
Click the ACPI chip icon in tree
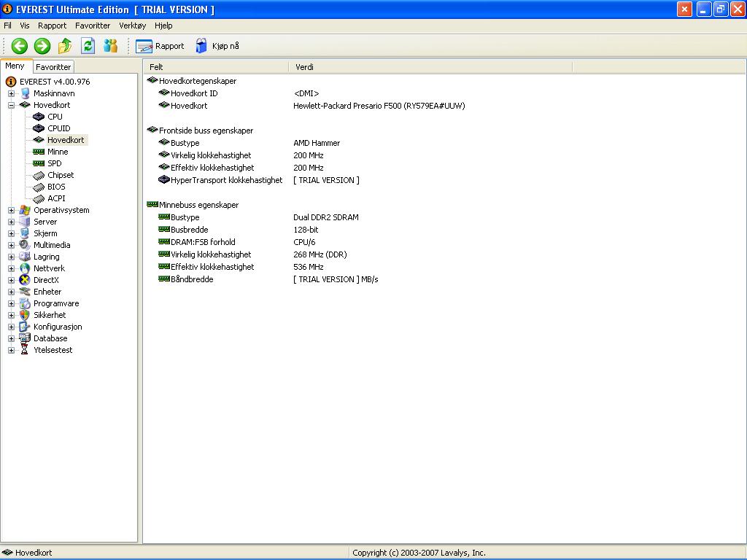click(x=39, y=199)
